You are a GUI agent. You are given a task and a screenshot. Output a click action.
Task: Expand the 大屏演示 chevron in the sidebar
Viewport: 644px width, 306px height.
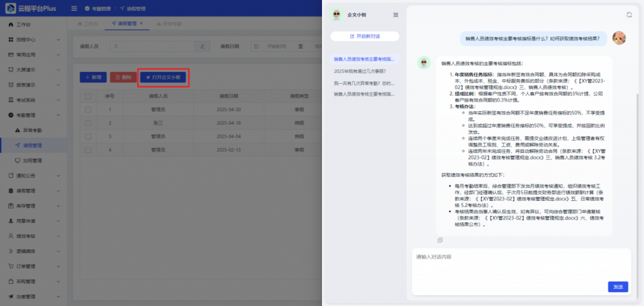[58, 70]
